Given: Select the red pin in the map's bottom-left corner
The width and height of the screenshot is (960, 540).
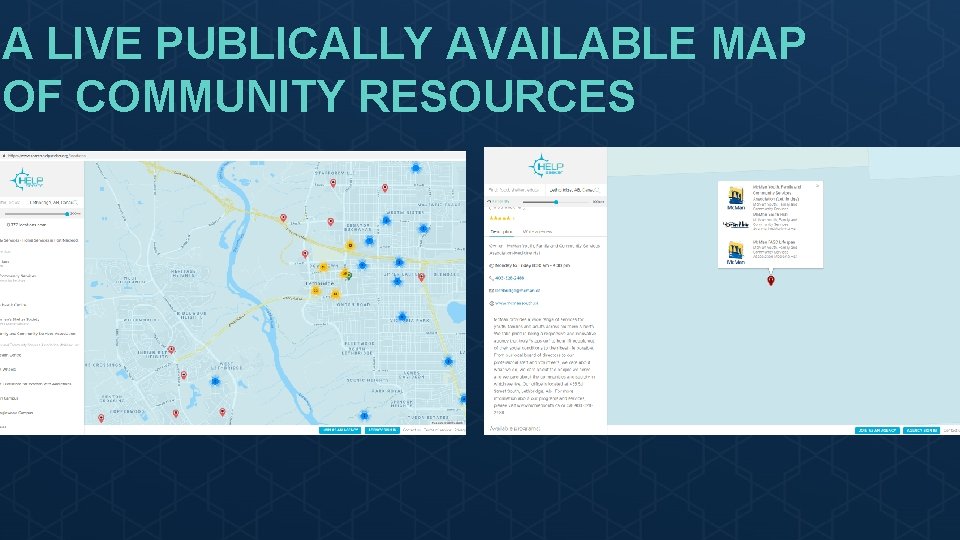Looking at the screenshot, I should [x=101, y=419].
